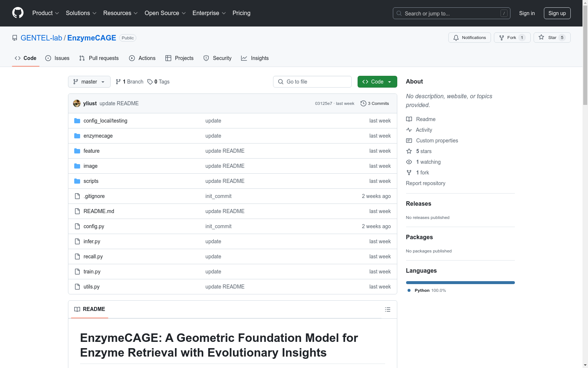Click the Sign up button

click(x=557, y=13)
